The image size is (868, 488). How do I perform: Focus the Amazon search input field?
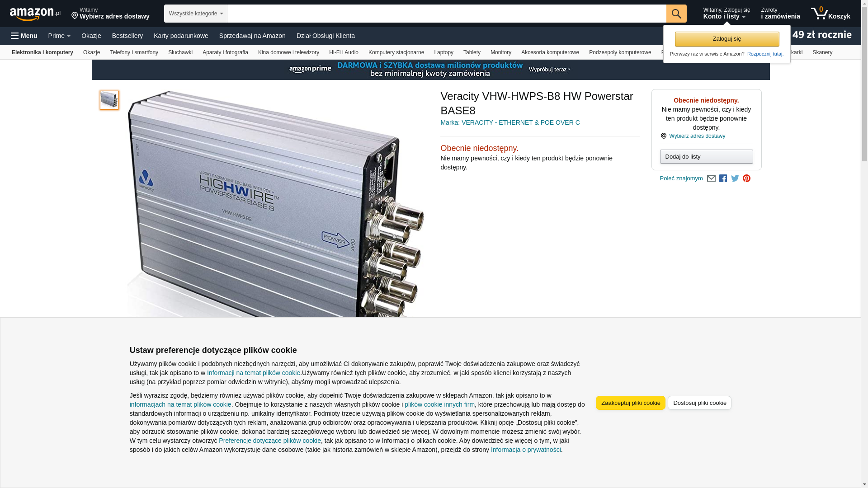(x=447, y=14)
